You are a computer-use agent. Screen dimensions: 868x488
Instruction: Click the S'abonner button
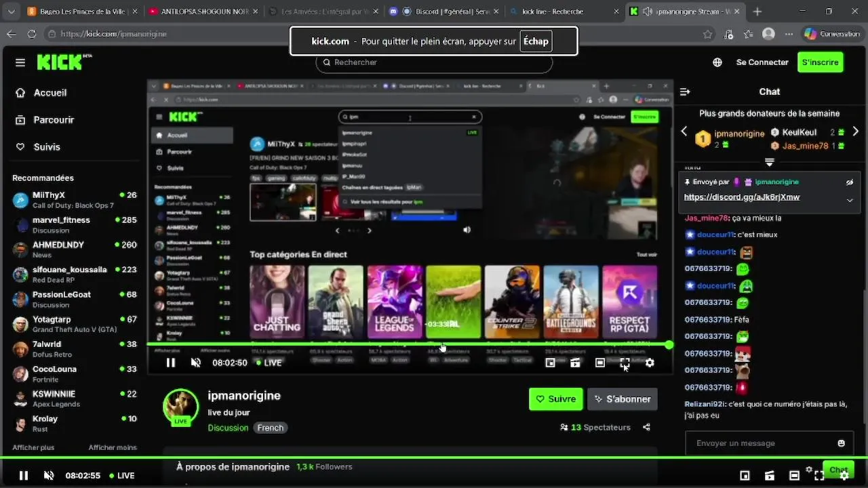click(x=623, y=399)
